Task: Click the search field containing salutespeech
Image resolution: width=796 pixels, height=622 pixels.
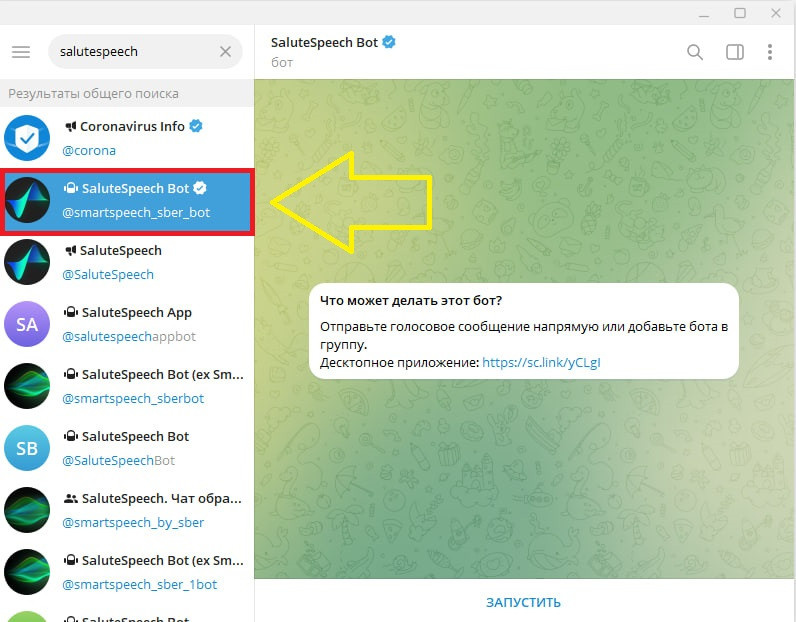Action: 145,52
